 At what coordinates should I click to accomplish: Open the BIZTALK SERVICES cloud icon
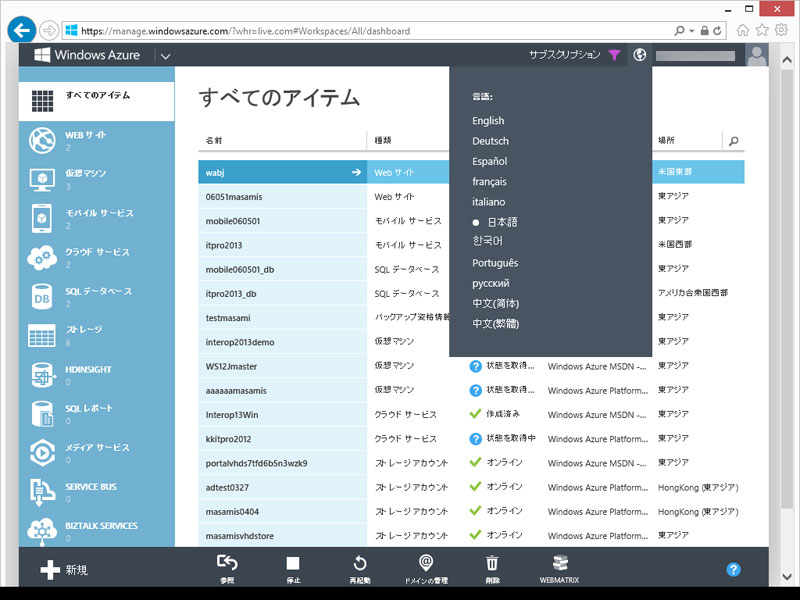point(42,531)
